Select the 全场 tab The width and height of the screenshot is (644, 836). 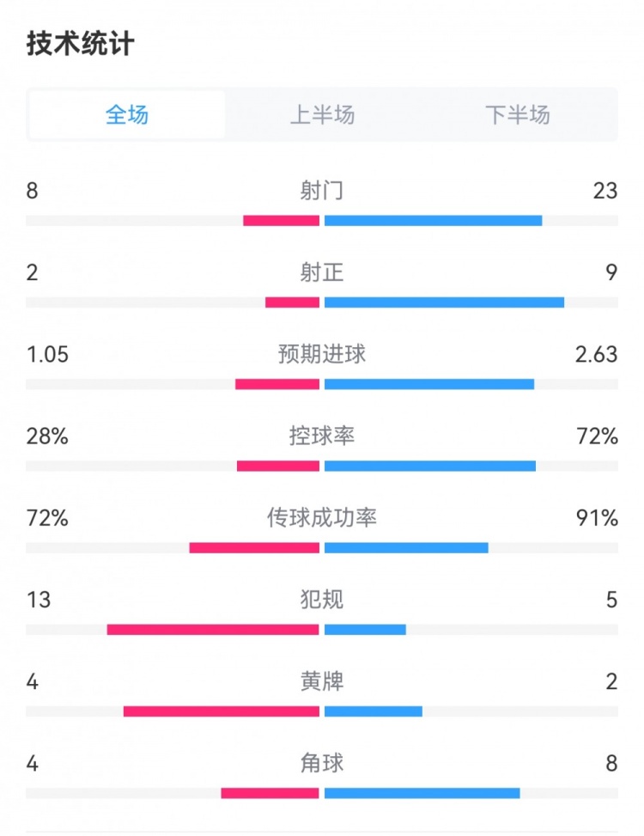(127, 115)
